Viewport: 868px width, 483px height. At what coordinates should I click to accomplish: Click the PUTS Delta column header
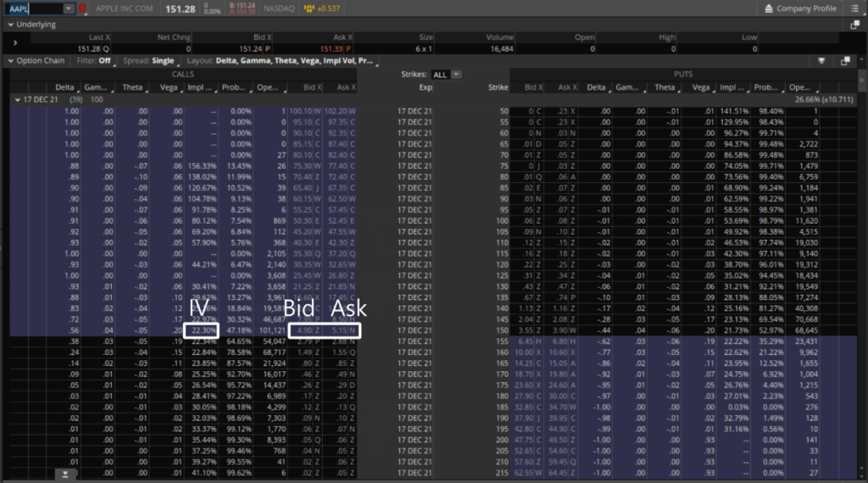click(596, 87)
